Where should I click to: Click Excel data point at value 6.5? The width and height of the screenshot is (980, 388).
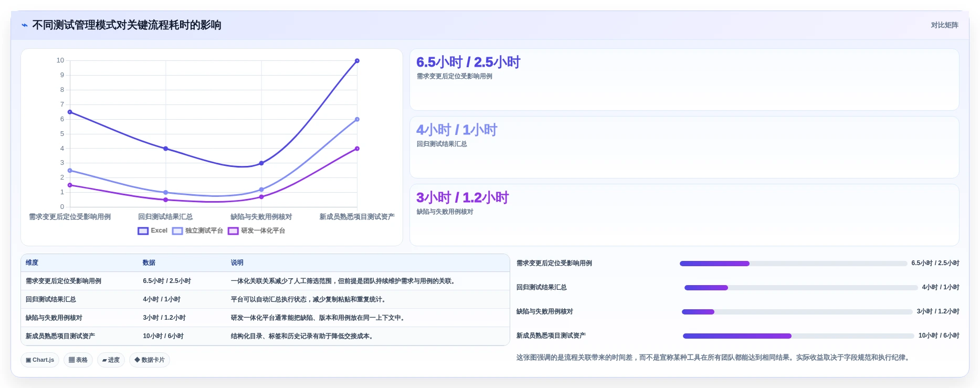[70, 112]
